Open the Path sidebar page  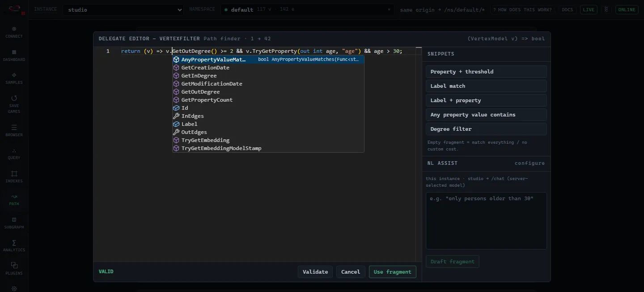click(x=14, y=200)
